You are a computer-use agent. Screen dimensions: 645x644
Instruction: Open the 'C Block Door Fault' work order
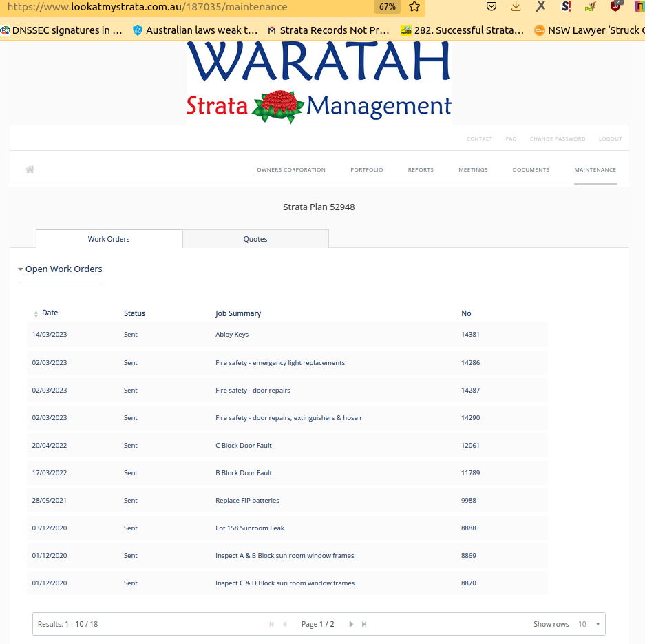point(244,445)
